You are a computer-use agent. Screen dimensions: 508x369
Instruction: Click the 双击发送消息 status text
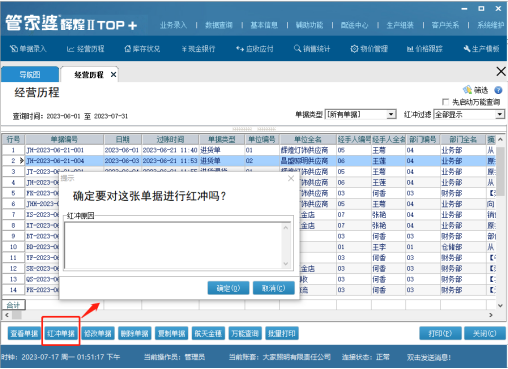[429, 357]
